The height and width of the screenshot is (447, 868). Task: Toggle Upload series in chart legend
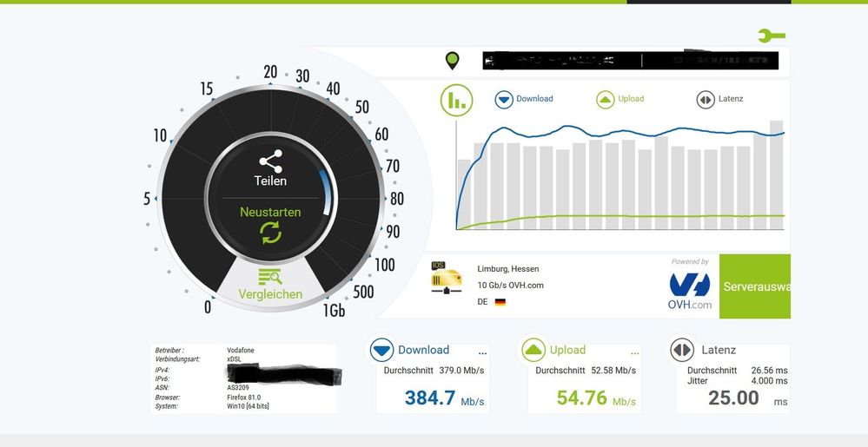620,99
